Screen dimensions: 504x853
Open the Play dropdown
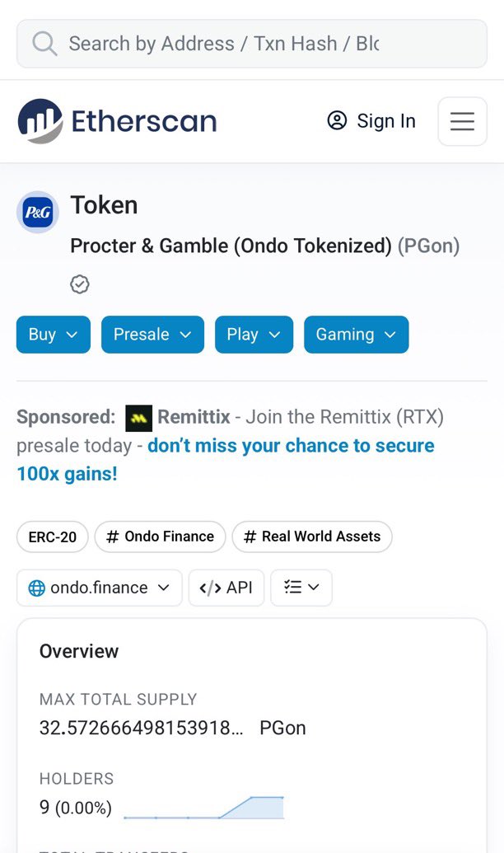pos(254,335)
